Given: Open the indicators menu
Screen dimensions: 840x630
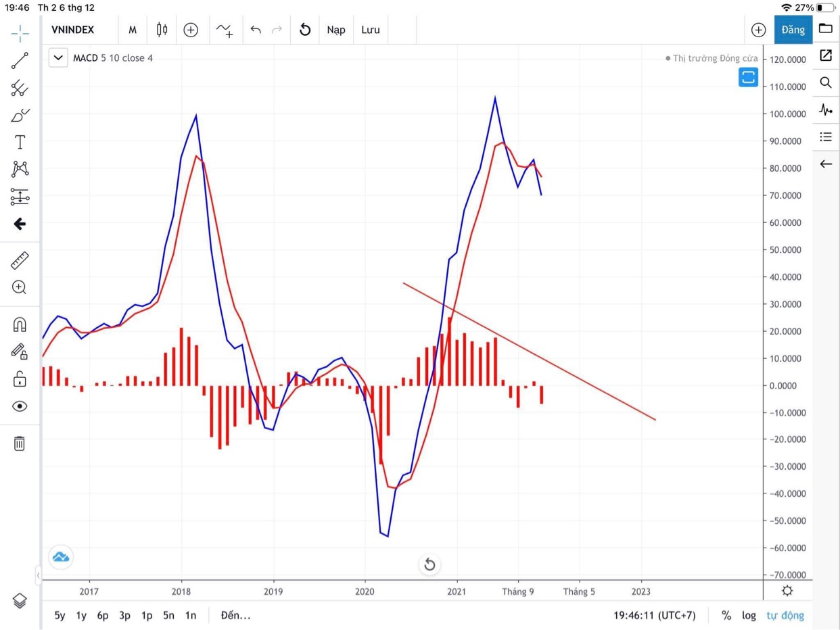Looking at the screenshot, I should (x=225, y=30).
